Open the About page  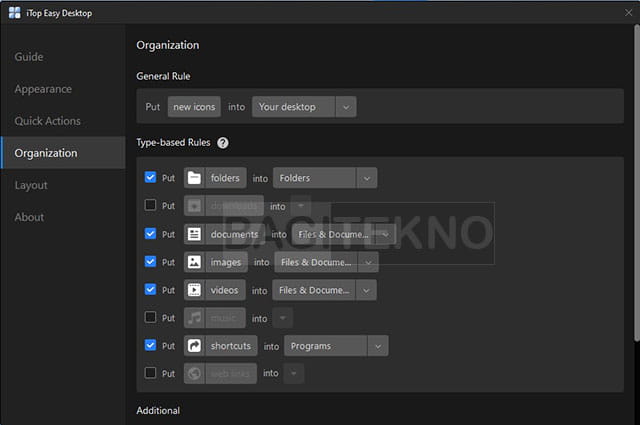pos(29,217)
